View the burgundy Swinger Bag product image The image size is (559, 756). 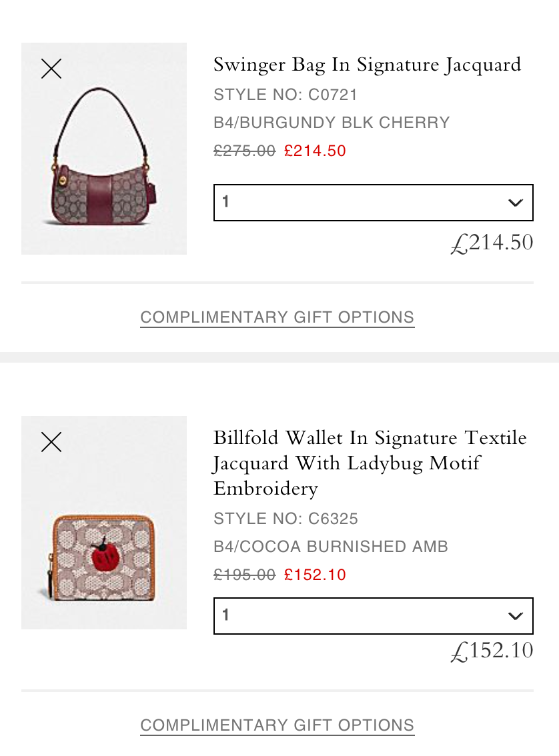click(103, 149)
